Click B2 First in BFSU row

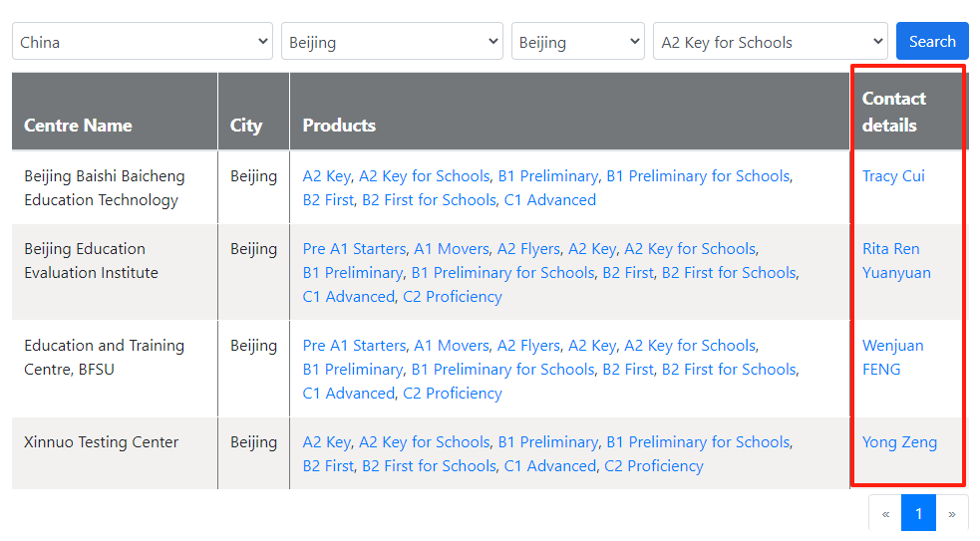(x=628, y=370)
